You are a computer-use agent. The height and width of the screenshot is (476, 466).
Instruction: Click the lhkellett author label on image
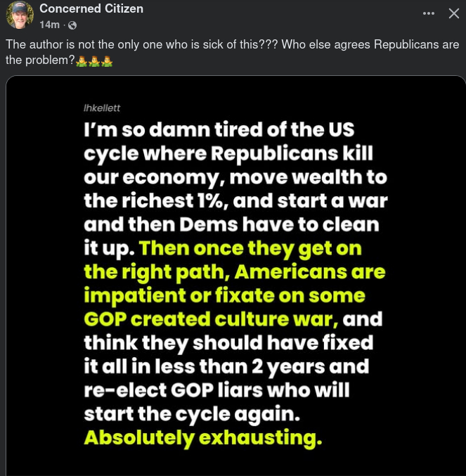pos(102,108)
